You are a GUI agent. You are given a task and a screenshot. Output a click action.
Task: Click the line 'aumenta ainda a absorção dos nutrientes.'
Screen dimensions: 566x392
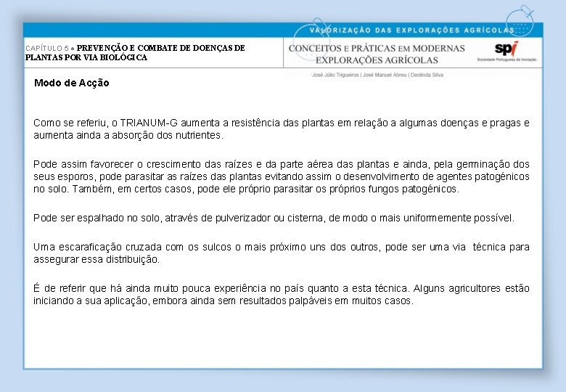tap(128, 135)
